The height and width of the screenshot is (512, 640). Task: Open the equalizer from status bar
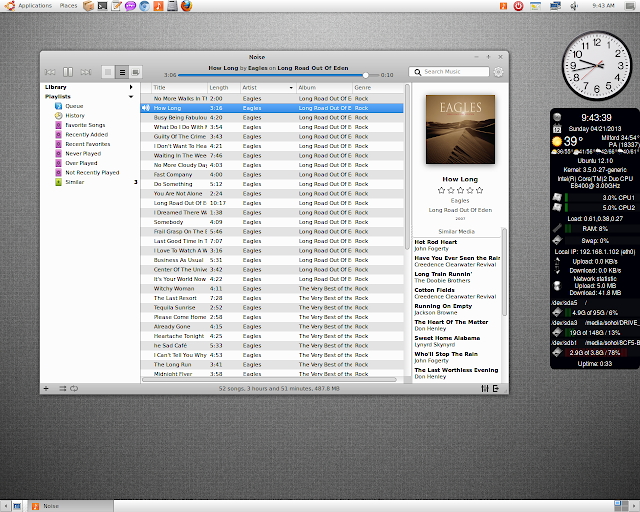[484, 388]
